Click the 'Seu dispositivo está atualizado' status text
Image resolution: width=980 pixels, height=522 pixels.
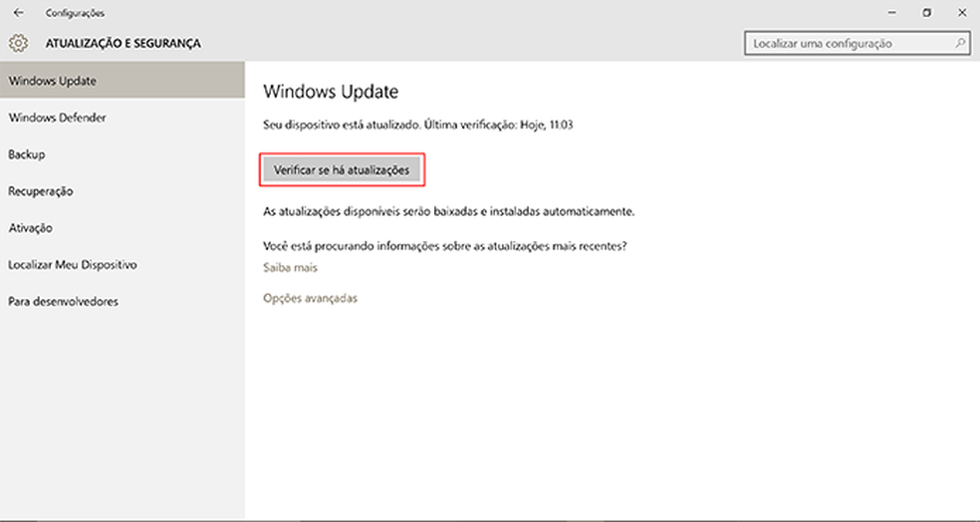[x=418, y=125]
